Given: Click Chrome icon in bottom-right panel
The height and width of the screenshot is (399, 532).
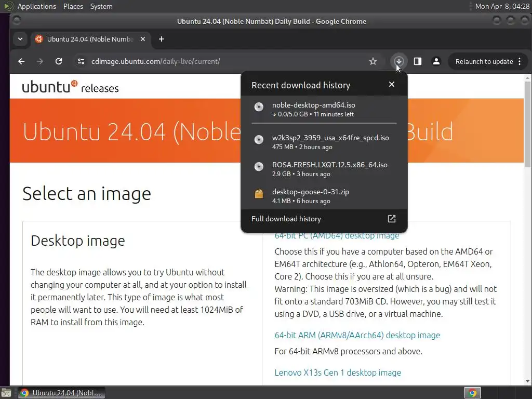Looking at the screenshot, I should coord(472,393).
